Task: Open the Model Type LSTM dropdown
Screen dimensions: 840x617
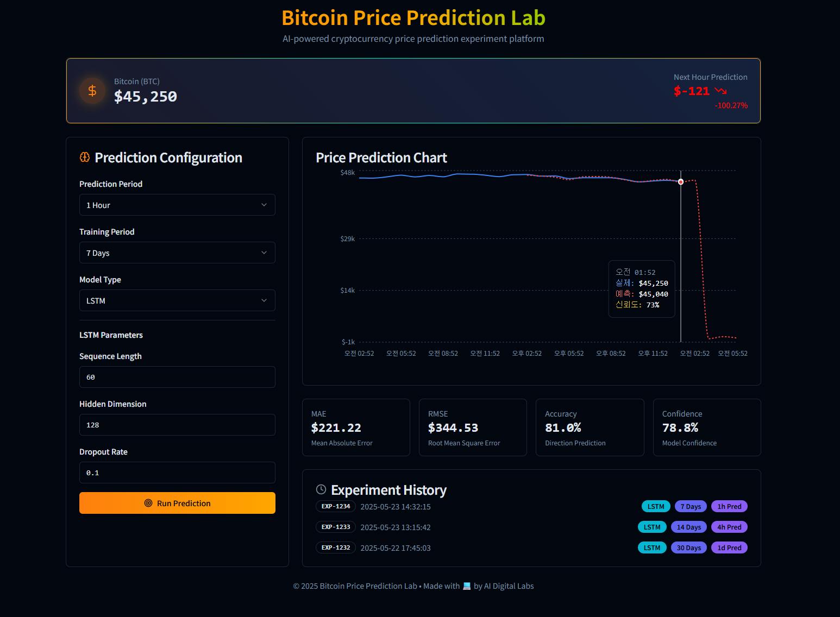Action: [x=177, y=301]
